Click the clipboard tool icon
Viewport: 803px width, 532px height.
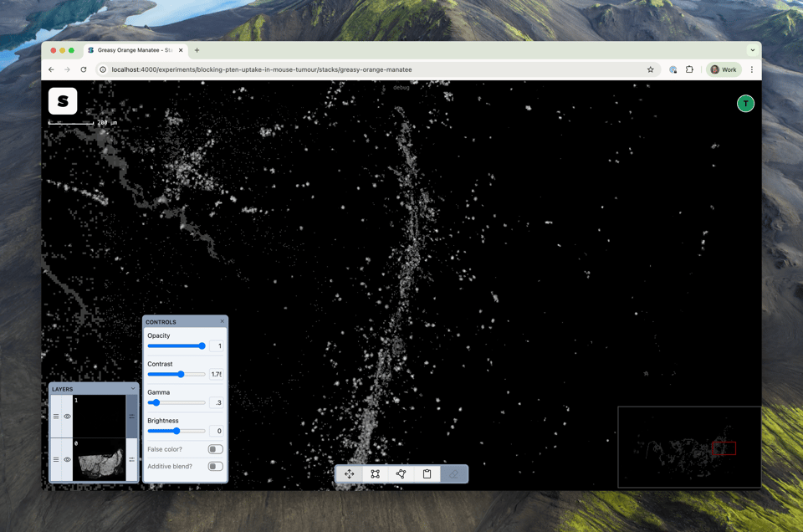point(427,474)
